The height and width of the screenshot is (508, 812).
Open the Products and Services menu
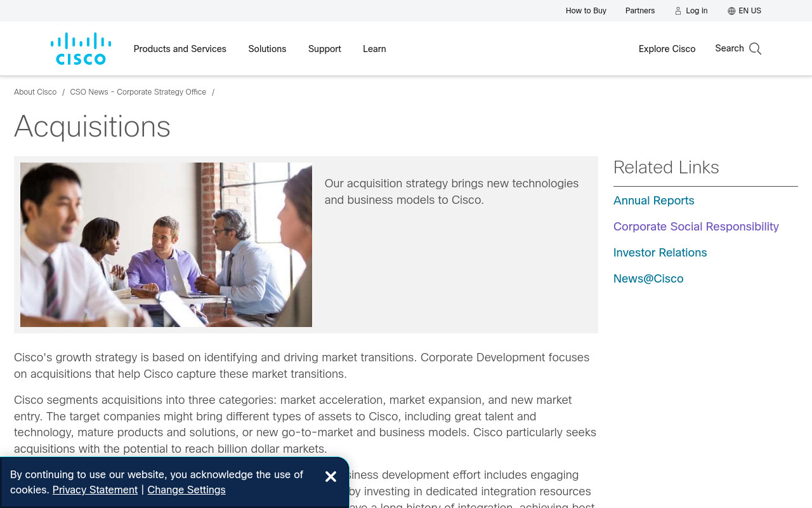pyautogui.click(x=180, y=49)
